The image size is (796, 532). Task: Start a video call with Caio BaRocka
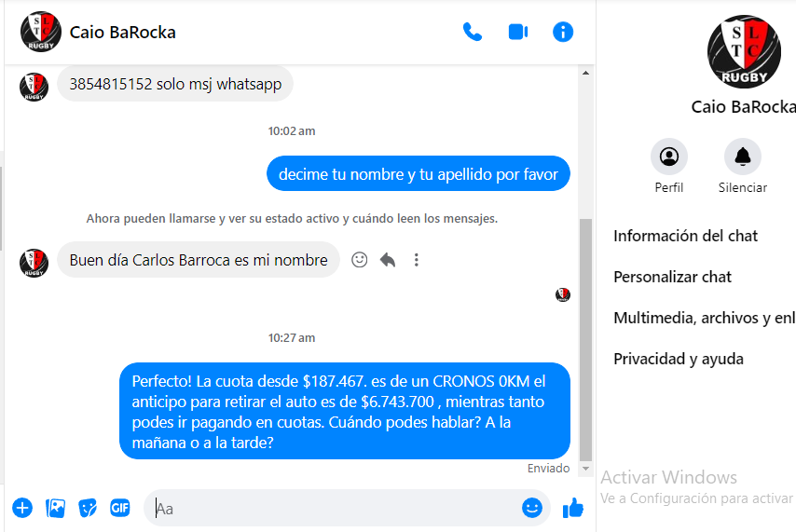(518, 32)
